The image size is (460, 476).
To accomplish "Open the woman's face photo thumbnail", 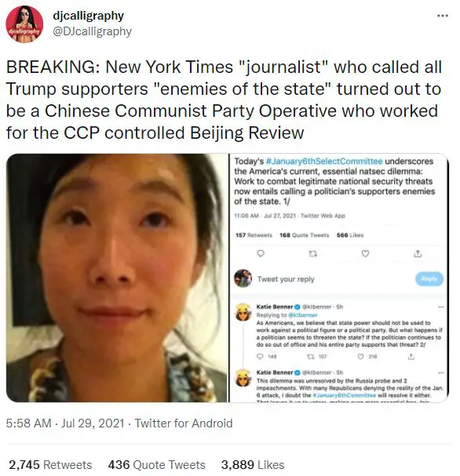I will [116, 278].
